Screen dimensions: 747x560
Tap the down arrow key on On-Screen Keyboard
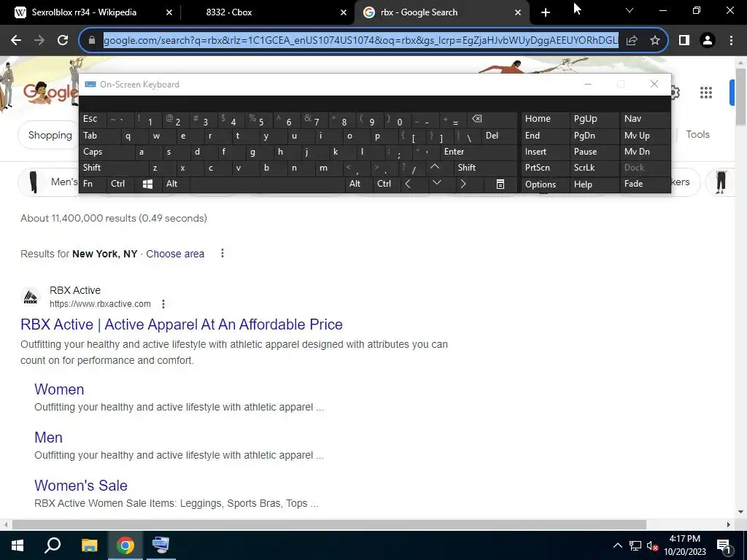(x=436, y=184)
